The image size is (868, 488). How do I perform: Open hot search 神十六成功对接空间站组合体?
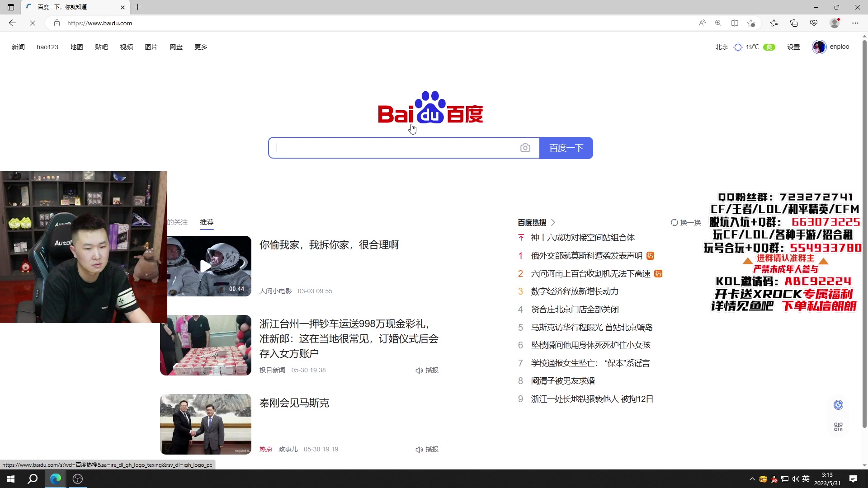(x=583, y=238)
